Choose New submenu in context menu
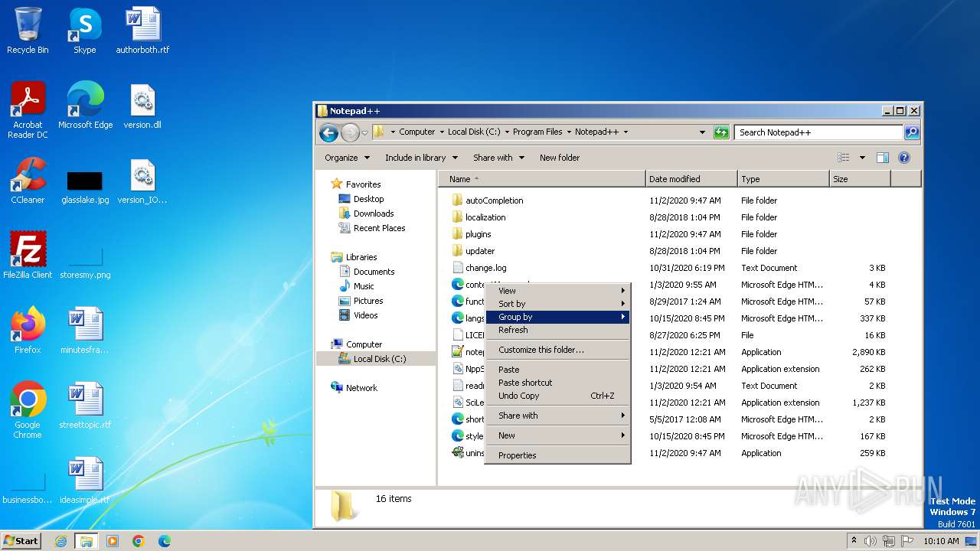Viewport: 980px width, 551px height. pyautogui.click(x=557, y=435)
